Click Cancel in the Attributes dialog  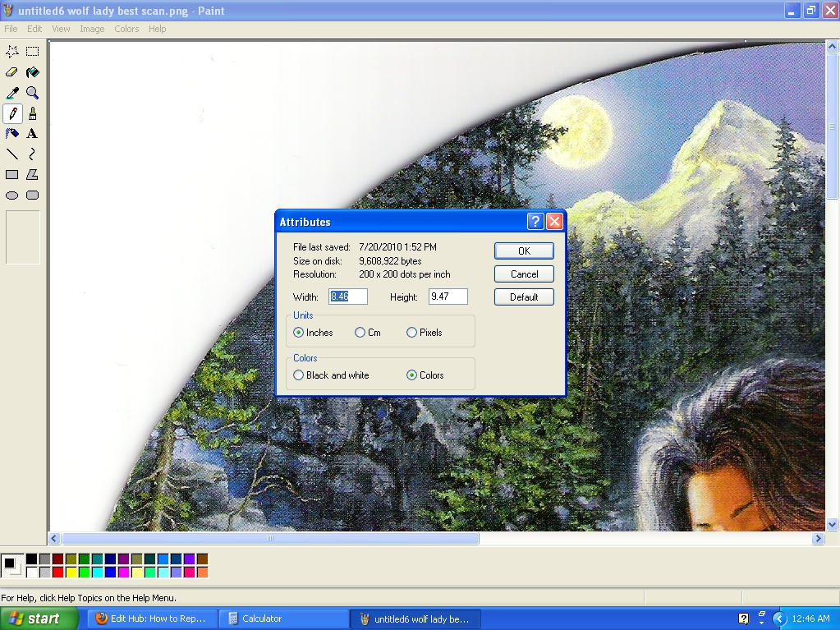524,274
